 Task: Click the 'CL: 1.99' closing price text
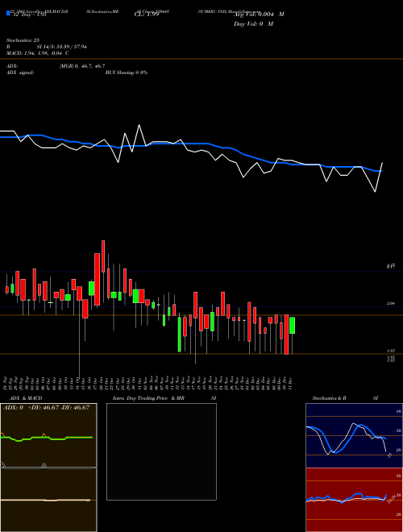pos(147,15)
